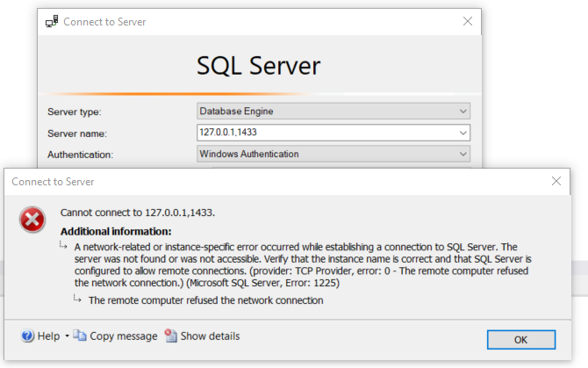The width and height of the screenshot is (588, 368).
Task: Click the nested error tree arrow
Action: click(77, 299)
